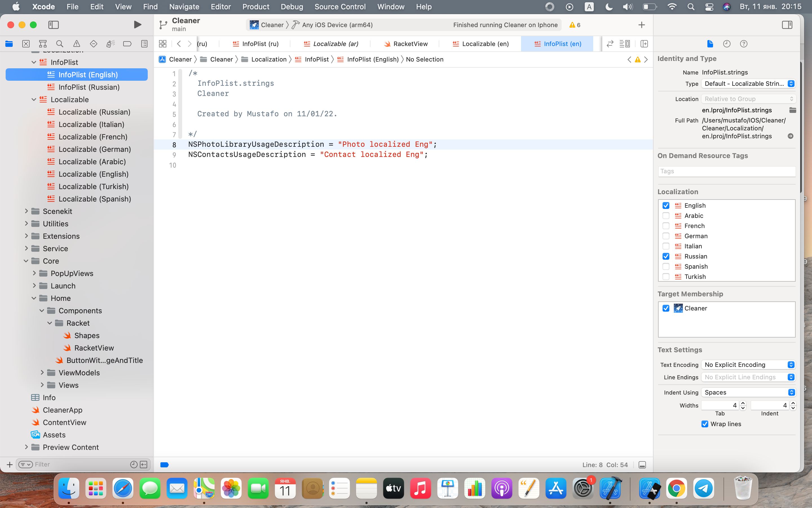Open Line Endings dropdown

pos(748,377)
